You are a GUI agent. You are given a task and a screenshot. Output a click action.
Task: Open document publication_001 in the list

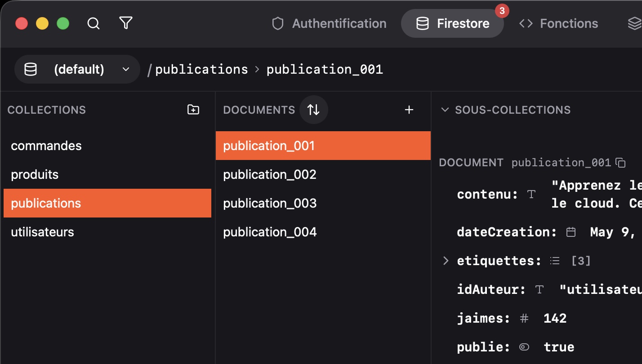[323, 146]
